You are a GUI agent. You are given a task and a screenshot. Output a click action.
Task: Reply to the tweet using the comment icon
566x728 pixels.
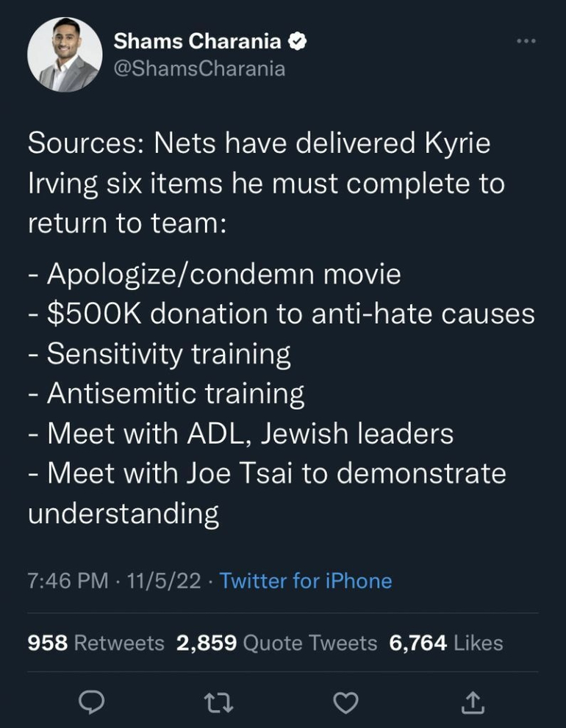90,704
